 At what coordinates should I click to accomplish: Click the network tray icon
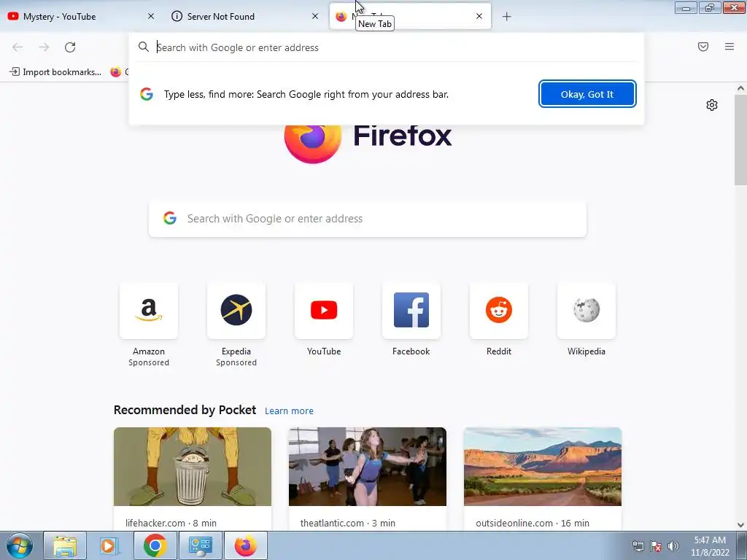coord(638,546)
